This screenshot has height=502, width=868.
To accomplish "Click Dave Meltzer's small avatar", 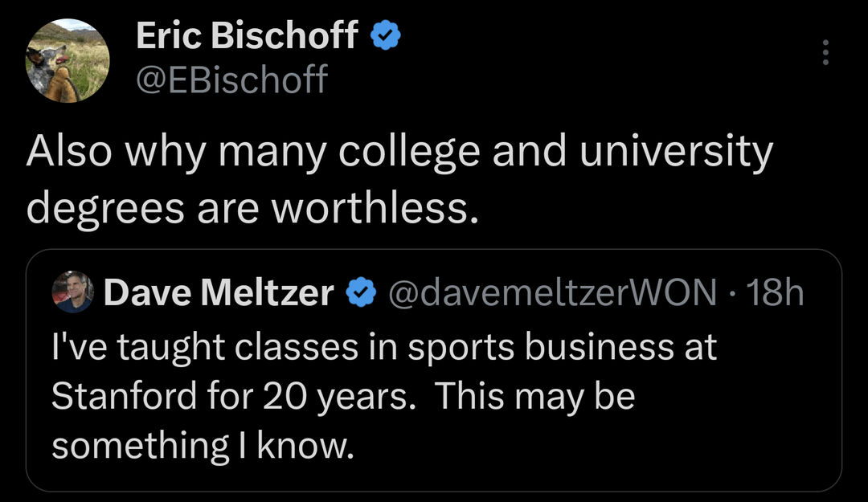I will click(73, 293).
